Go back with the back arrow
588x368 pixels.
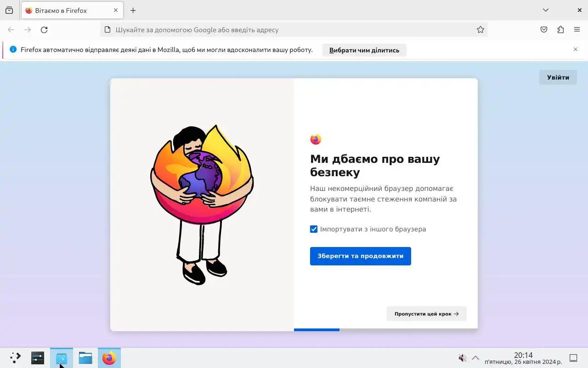(11, 30)
